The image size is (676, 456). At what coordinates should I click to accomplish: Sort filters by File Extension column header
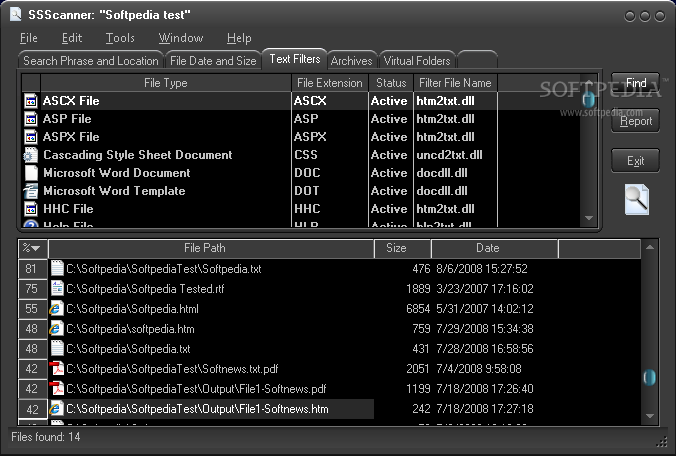coord(330,83)
